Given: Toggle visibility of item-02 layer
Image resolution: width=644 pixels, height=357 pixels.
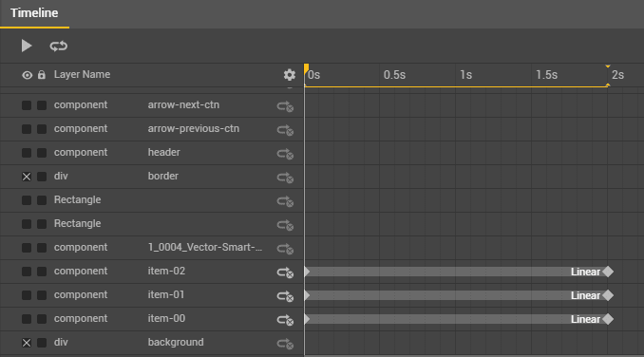Looking at the screenshot, I should click(x=27, y=272).
